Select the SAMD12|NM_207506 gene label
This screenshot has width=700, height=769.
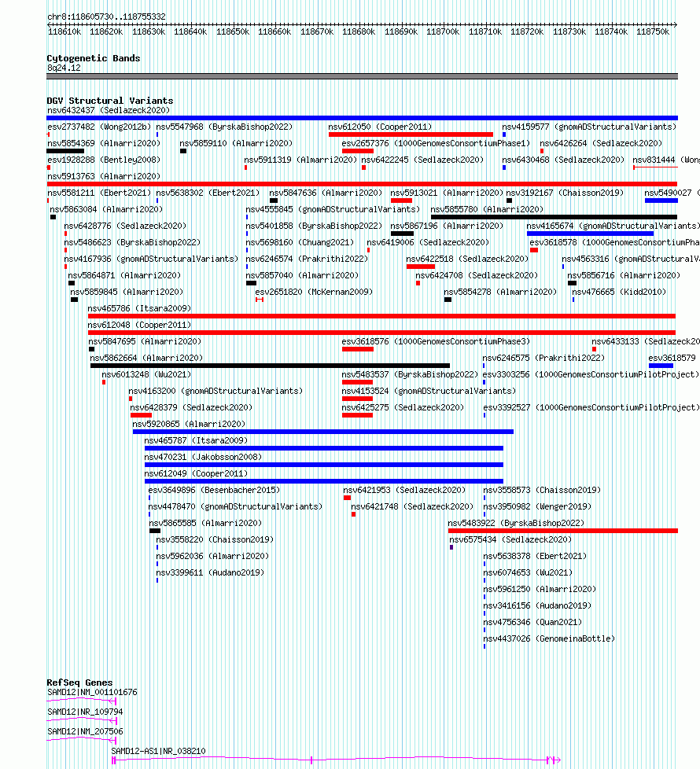point(86,732)
